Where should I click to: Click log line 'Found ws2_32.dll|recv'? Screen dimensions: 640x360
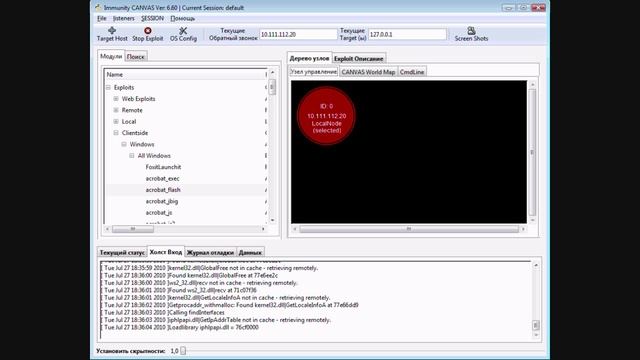click(179, 290)
